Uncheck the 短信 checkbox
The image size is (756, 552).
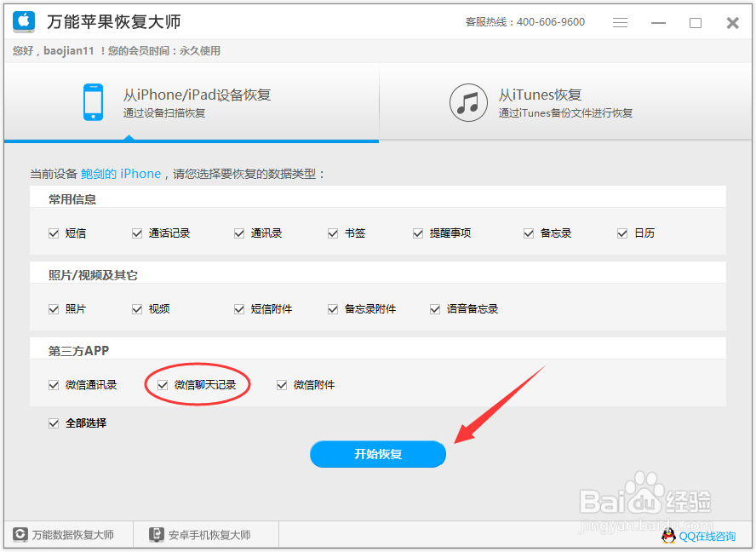coord(54,233)
